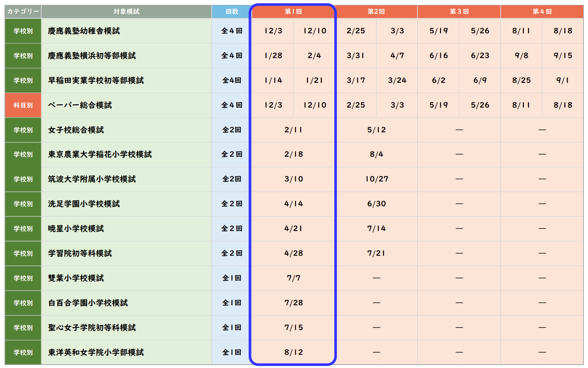Select date 3/10 for 筑波大学附属 row
Image resolution: width=588 pixels, height=368 pixels.
[293, 179]
